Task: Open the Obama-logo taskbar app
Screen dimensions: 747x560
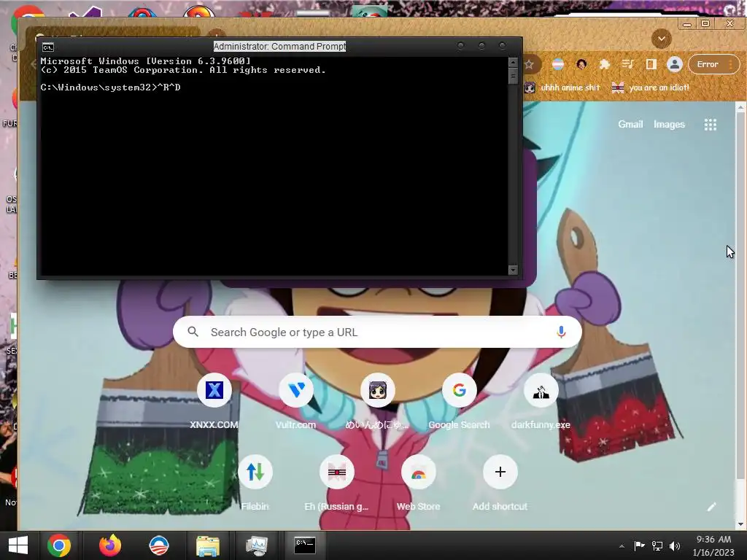Action: [x=158, y=545]
